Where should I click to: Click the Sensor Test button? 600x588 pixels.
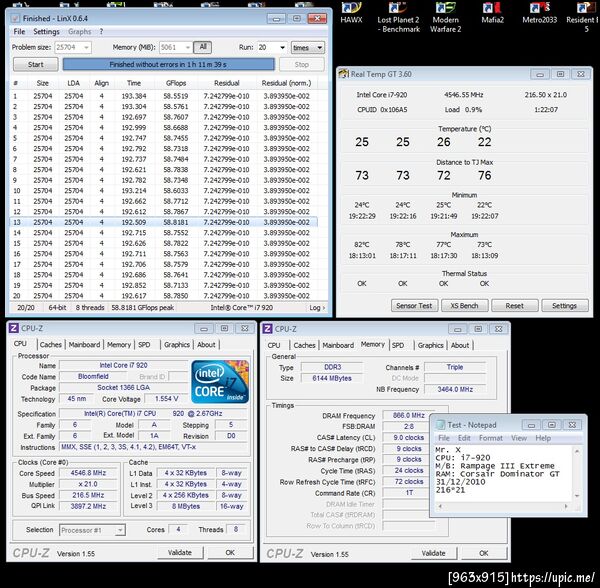point(414,306)
